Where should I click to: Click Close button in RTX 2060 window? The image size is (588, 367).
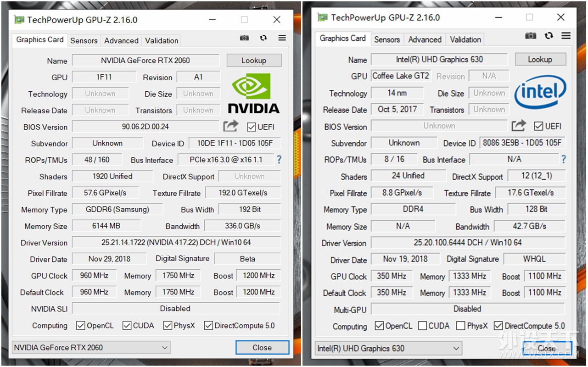[262, 348]
